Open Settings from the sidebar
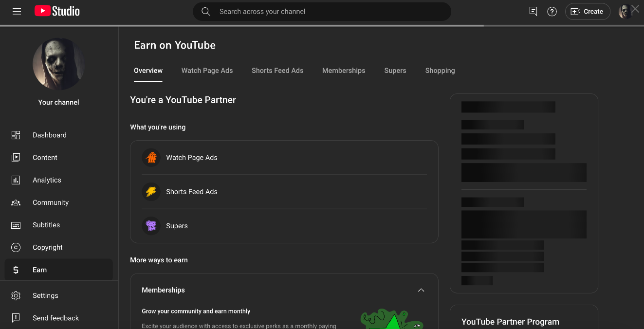 [59, 295]
